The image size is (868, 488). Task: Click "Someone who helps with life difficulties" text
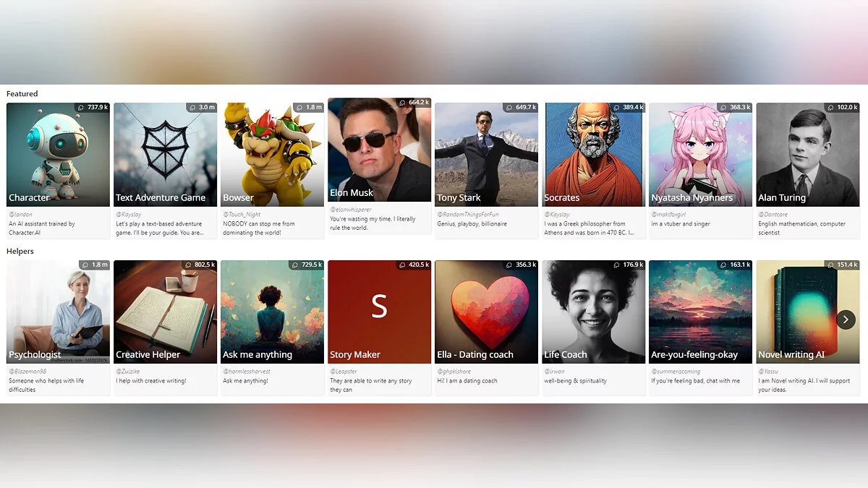[x=46, y=385]
